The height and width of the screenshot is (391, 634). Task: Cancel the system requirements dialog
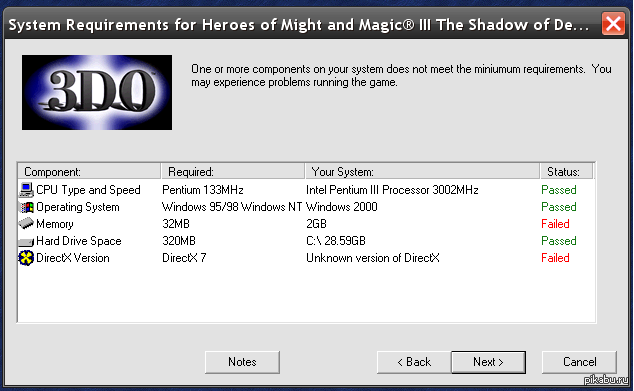point(579,362)
